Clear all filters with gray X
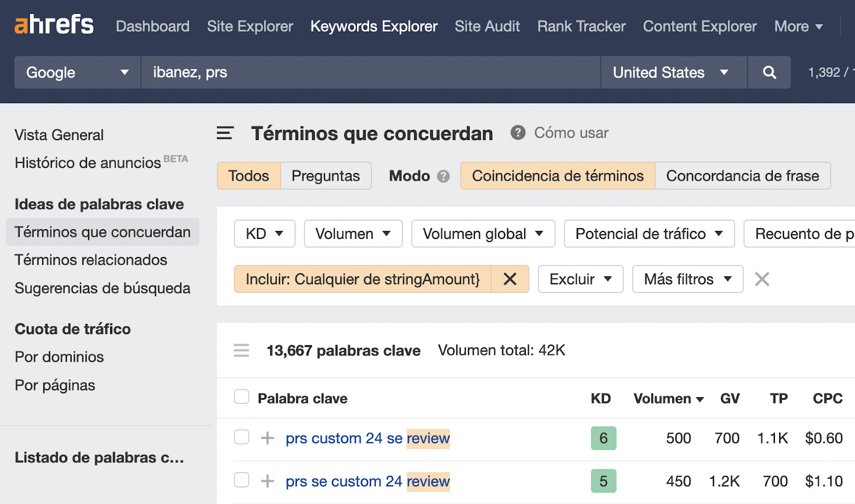Screen dimensions: 855x504 [761, 279]
